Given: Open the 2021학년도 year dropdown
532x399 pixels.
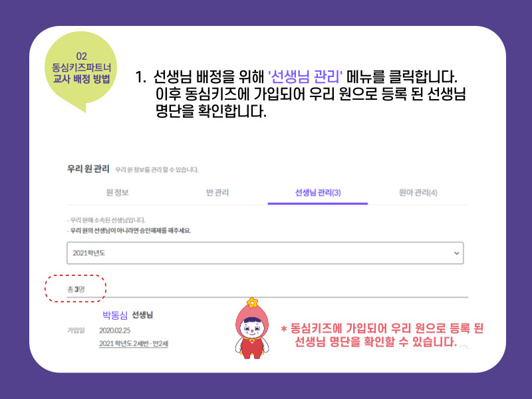Looking at the screenshot, I should coord(265,253).
